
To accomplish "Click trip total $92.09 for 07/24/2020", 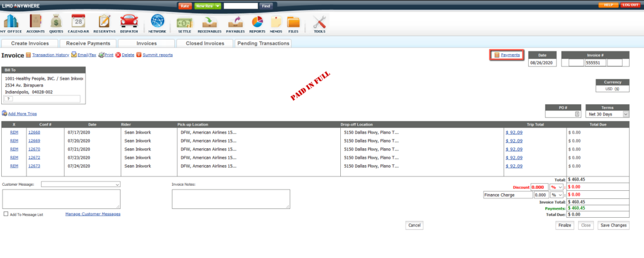I will (x=514, y=166).
